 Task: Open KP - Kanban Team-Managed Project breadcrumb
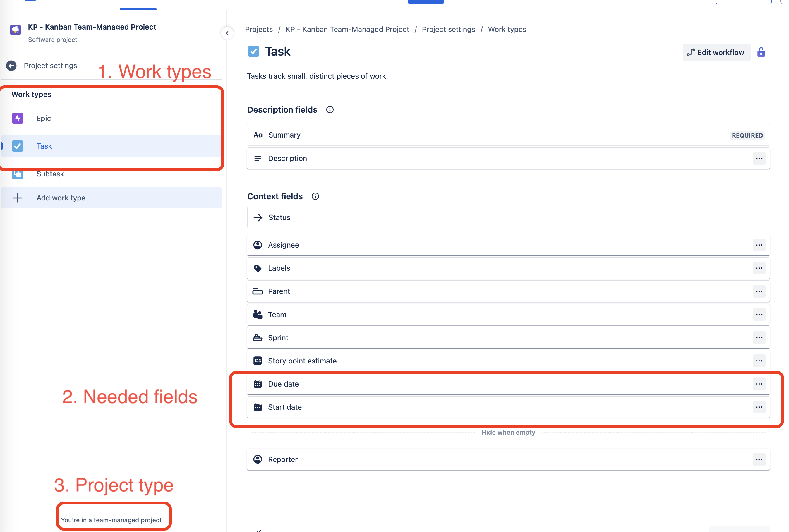347,30
